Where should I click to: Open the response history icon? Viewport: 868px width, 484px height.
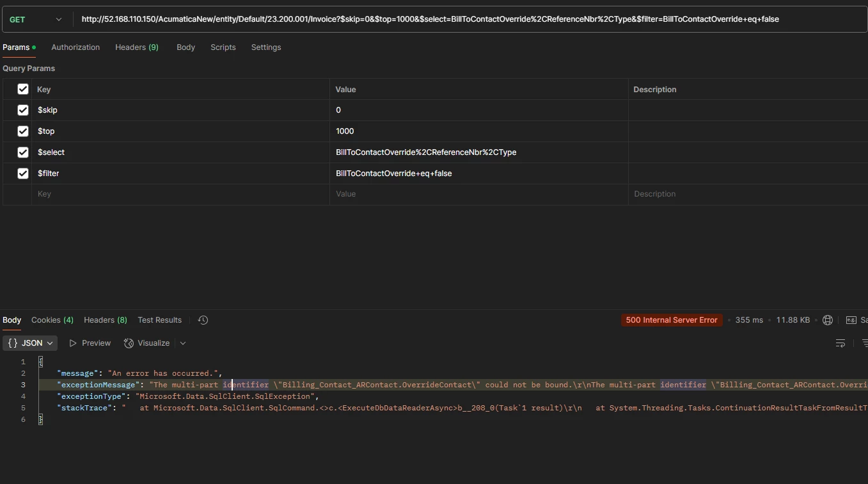point(203,319)
